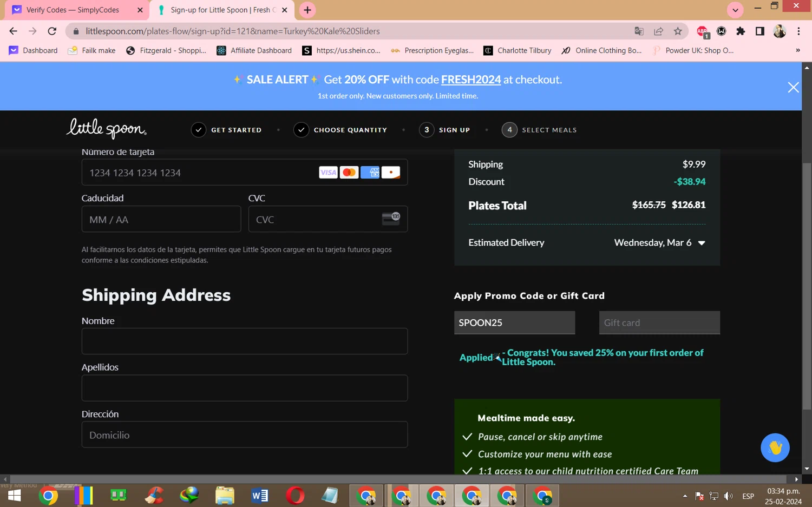Image resolution: width=812 pixels, height=507 pixels.
Task: Open the Fitzgerald - Shoppi... bookmark
Action: click(x=166, y=50)
